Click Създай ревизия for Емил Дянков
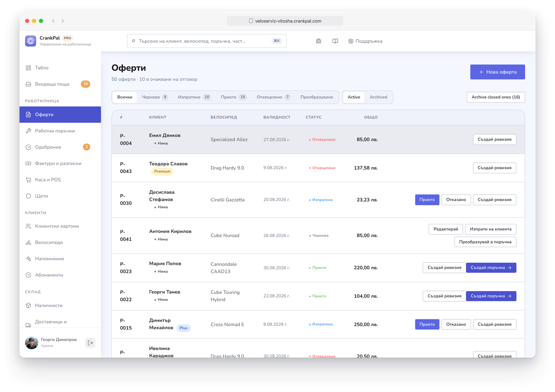The image size is (555, 392). [494, 140]
